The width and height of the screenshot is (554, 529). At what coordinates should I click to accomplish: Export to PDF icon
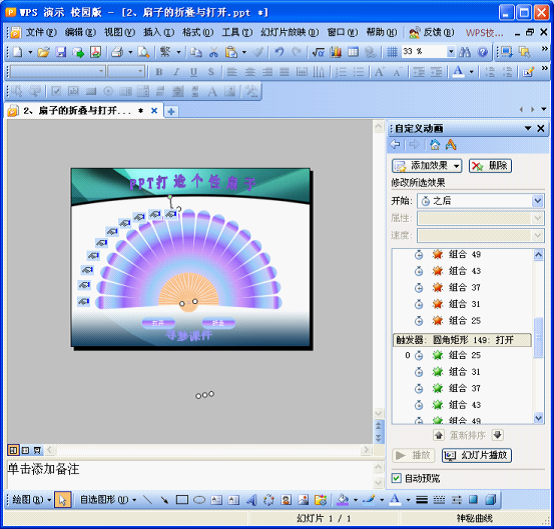(x=95, y=52)
